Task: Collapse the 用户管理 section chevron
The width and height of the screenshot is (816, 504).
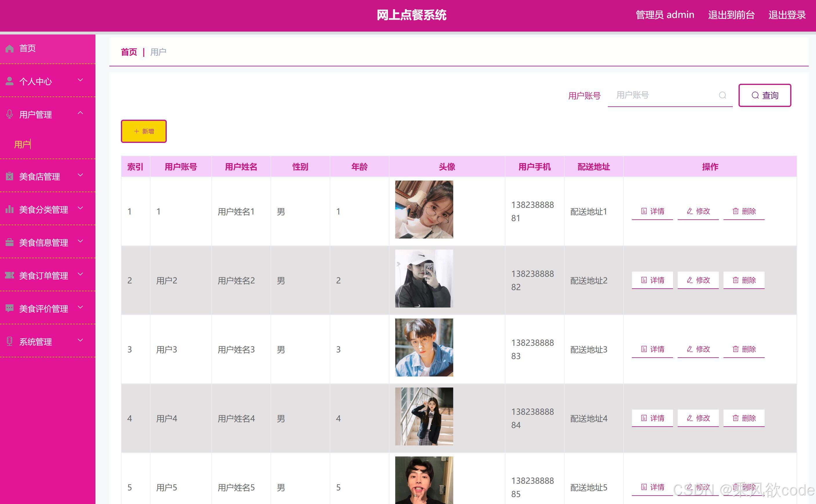Action: tap(80, 113)
